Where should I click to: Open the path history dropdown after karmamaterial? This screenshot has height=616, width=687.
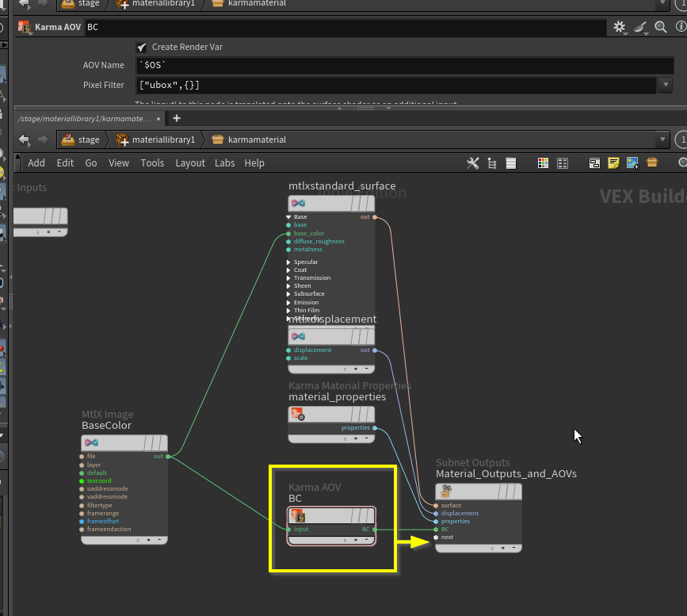662,140
